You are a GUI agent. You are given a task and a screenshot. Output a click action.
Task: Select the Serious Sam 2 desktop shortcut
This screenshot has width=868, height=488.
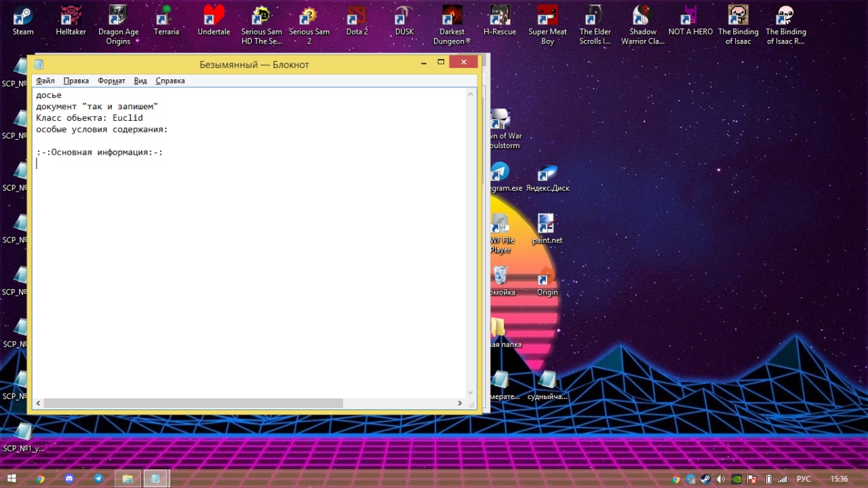[x=309, y=25]
